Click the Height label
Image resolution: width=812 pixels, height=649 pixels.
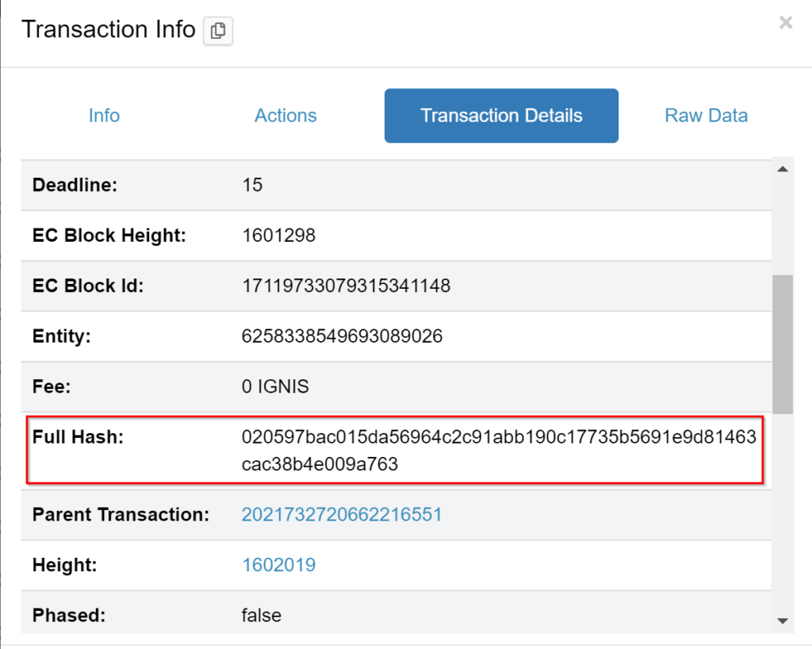pyautogui.click(x=65, y=565)
